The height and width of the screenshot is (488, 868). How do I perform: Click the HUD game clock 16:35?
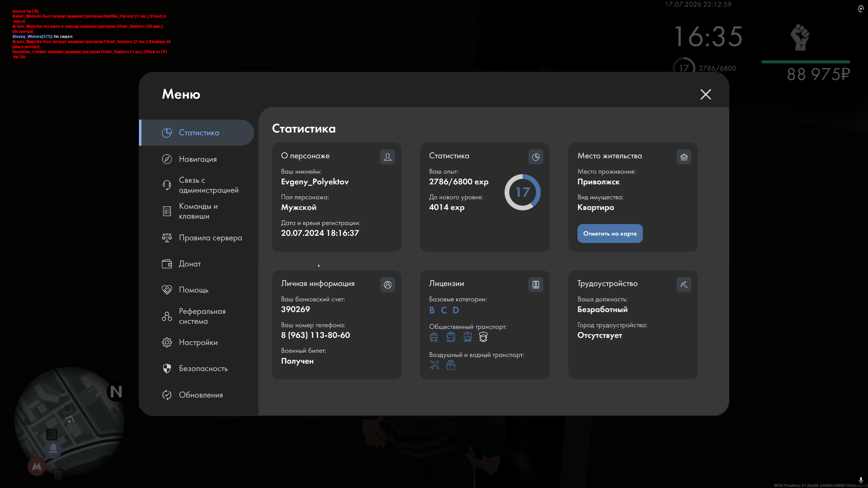tap(709, 37)
